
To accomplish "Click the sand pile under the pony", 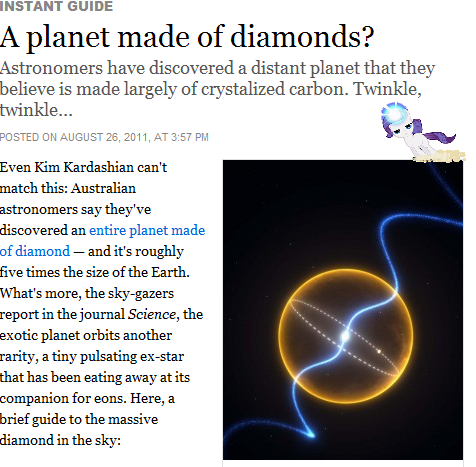I will (439, 156).
